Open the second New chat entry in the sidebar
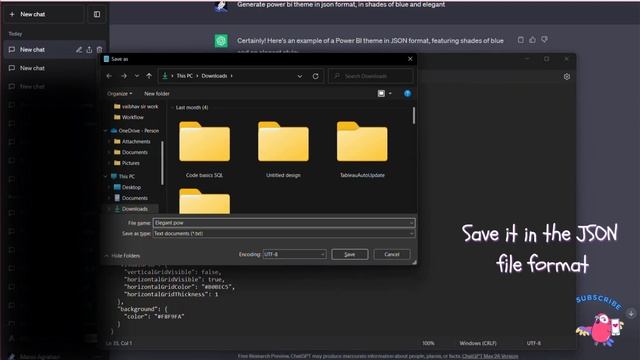The image size is (640, 360). [32, 68]
